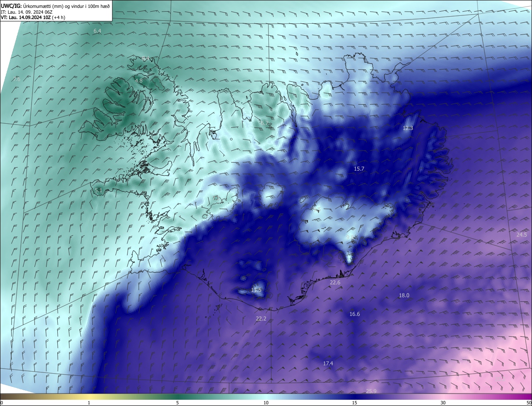The image size is (532, 406).
Task: Click the 16.6 value label on the map
Action: [x=355, y=314]
